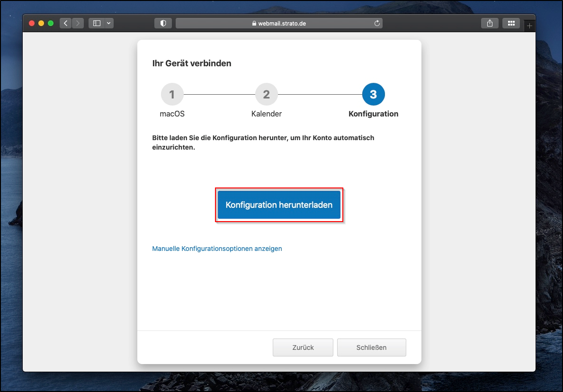Image resolution: width=563 pixels, height=392 pixels.
Task: Click the forward navigation arrow
Action: tap(78, 23)
